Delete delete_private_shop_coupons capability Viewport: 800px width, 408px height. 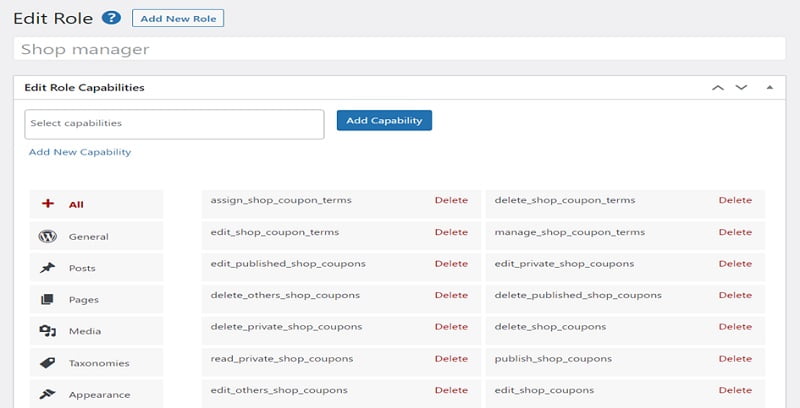click(451, 326)
